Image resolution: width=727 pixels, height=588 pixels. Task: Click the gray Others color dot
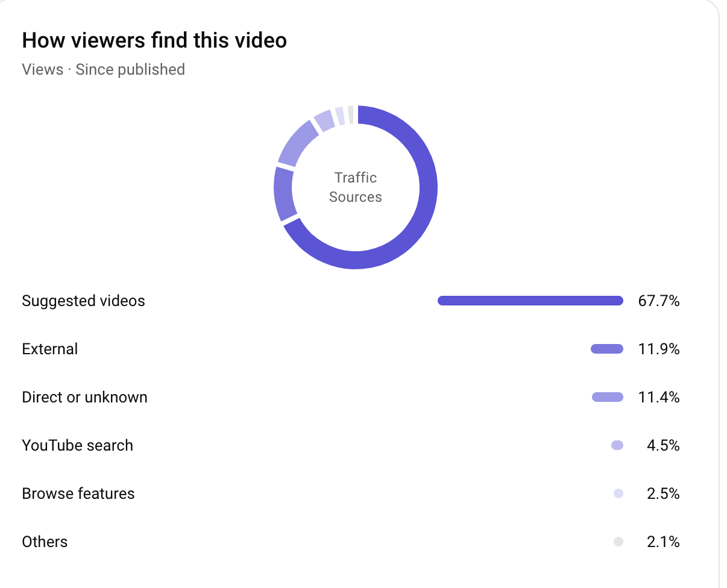pyautogui.click(x=618, y=542)
